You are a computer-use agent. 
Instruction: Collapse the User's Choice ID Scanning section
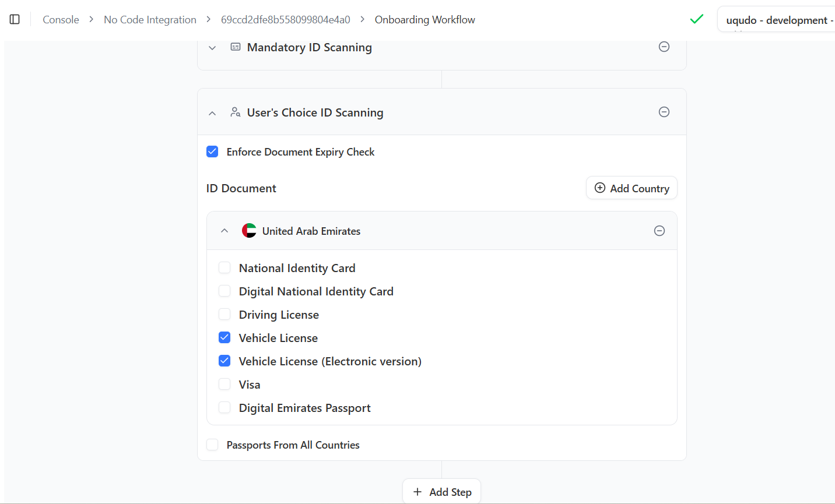212,113
